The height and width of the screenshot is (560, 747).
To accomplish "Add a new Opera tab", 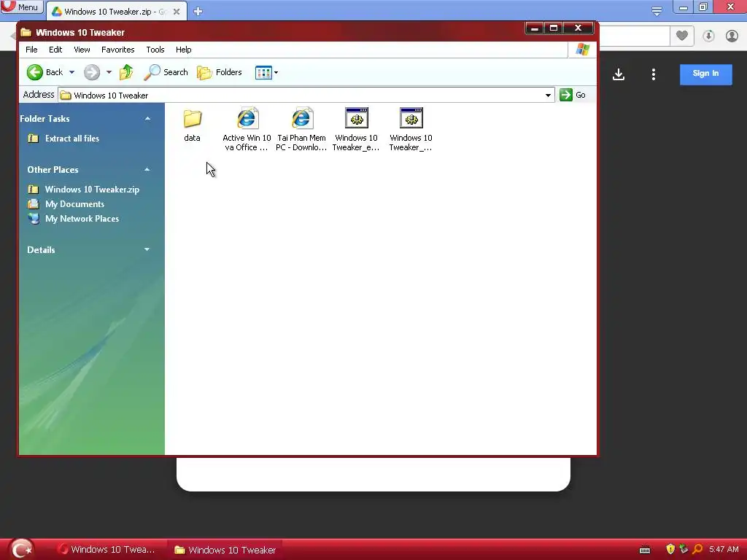I will (198, 12).
